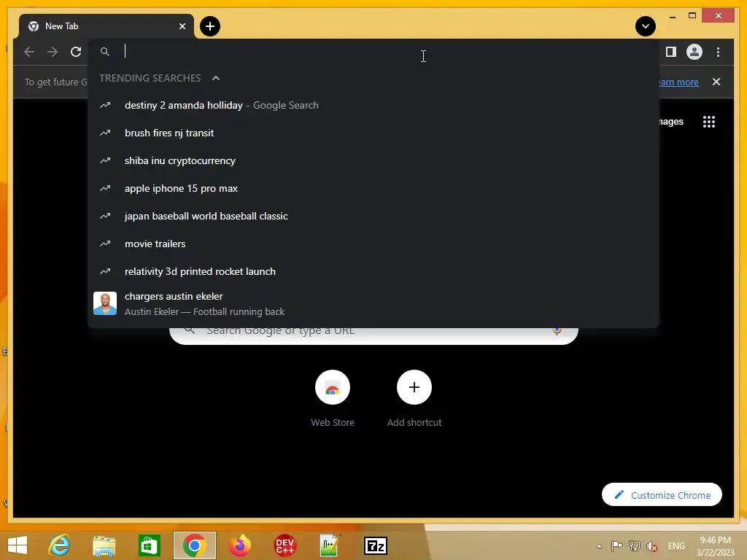
Task: Open network status tray icon
Action: tap(634, 545)
